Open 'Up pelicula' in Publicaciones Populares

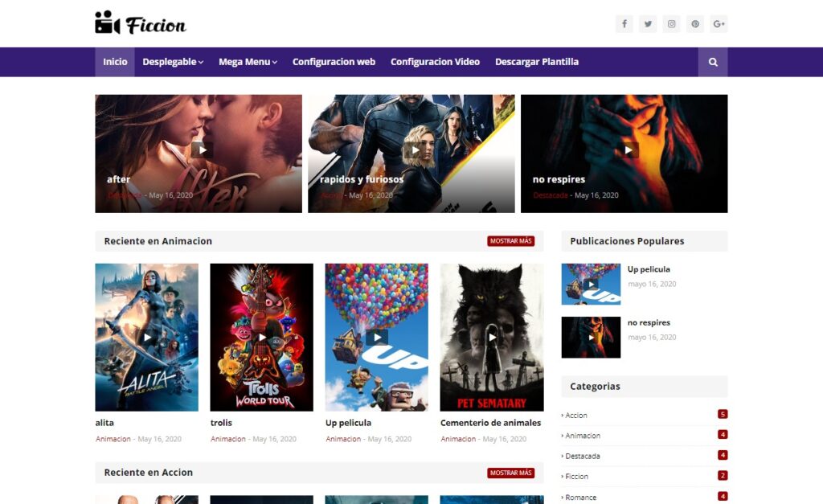click(649, 269)
